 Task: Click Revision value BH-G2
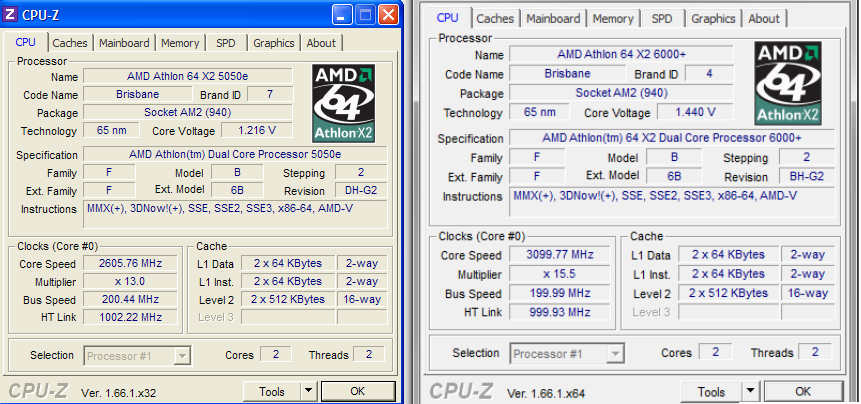pos(807,177)
